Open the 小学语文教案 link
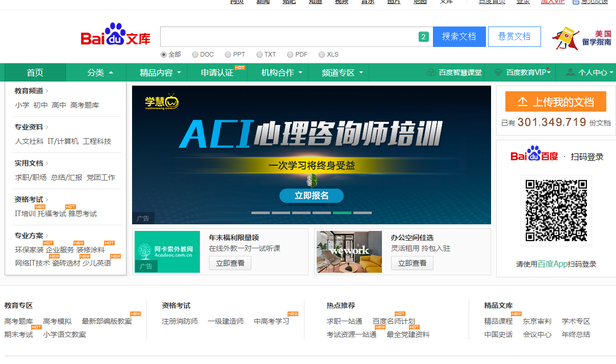The image size is (616, 364). (65, 334)
